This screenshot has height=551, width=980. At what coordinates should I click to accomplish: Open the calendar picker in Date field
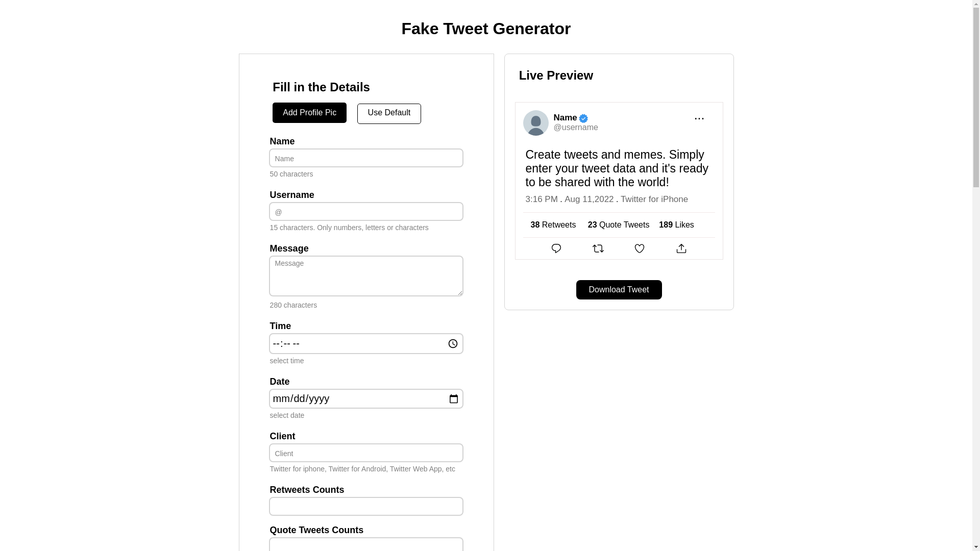pos(453,399)
